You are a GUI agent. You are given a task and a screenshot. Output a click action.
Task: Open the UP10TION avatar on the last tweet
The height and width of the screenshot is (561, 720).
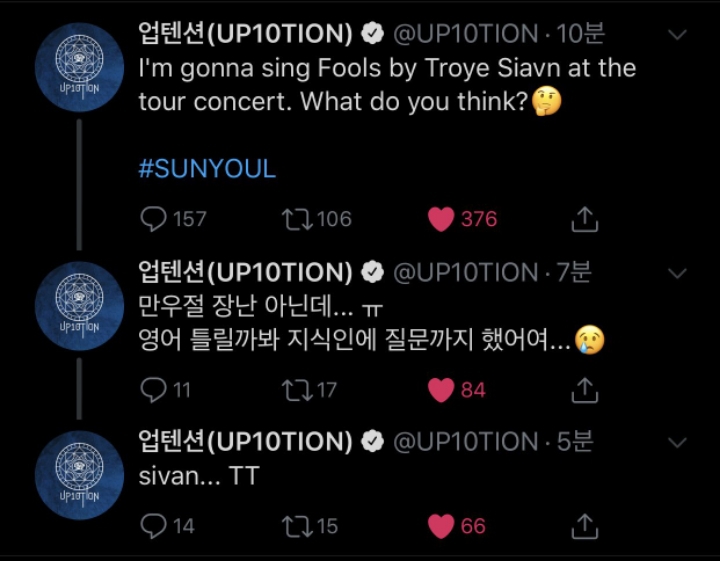tap(79, 475)
